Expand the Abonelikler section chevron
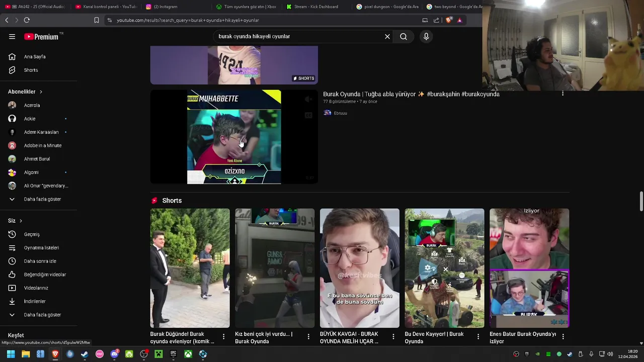This screenshot has height=362, width=644. [x=41, y=92]
